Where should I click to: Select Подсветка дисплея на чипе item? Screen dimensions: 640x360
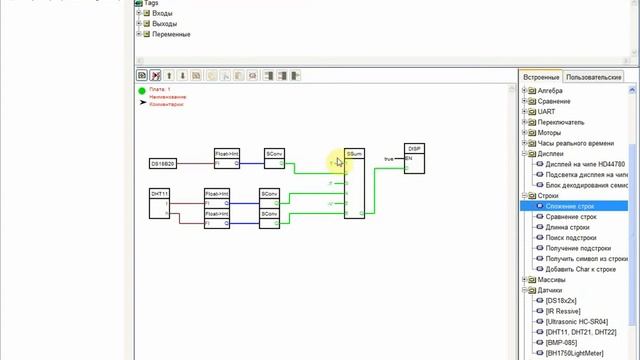(587, 175)
